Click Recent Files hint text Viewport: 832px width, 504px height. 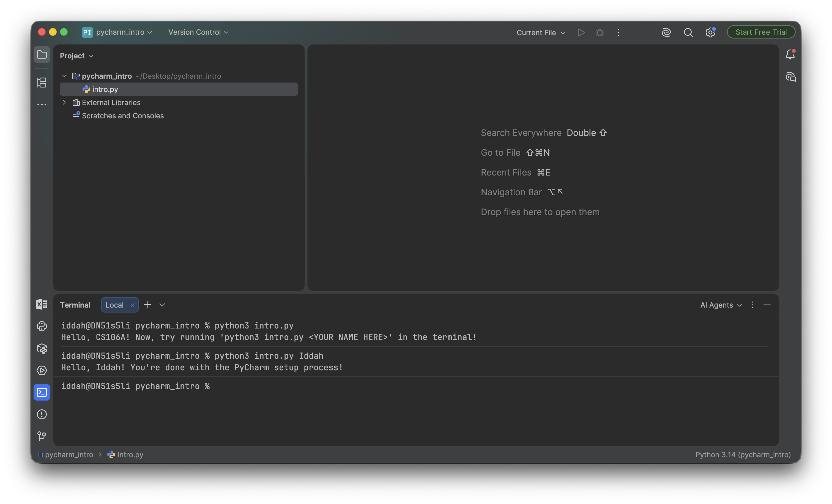(506, 172)
